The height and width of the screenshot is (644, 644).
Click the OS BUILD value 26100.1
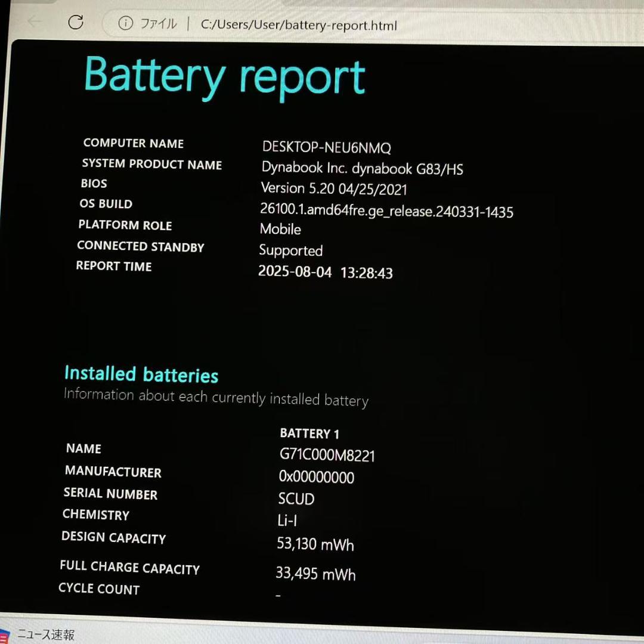click(x=386, y=210)
